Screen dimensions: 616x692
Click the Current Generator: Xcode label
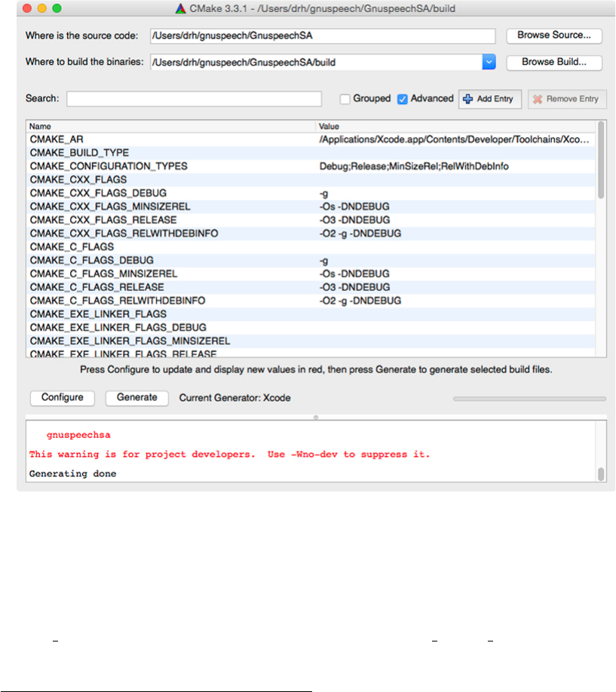point(235,398)
